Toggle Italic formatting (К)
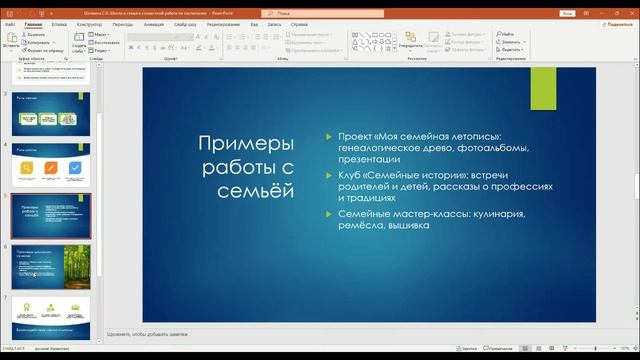The image size is (640, 360). 139,48
